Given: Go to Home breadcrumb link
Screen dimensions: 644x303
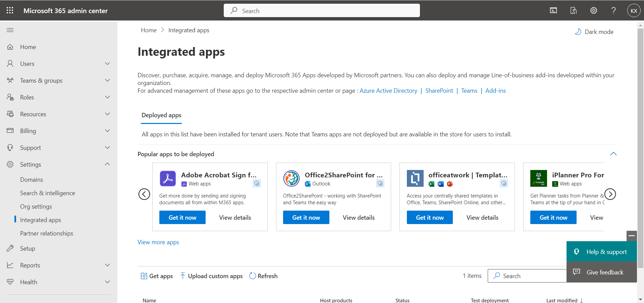Looking at the screenshot, I should (x=149, y=30).
